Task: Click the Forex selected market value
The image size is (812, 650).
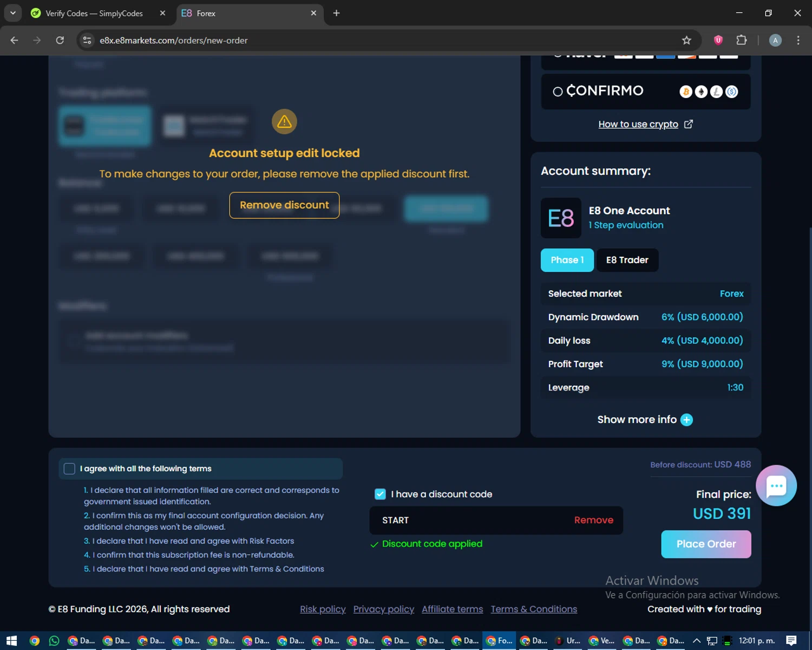Action: [731, 294]
